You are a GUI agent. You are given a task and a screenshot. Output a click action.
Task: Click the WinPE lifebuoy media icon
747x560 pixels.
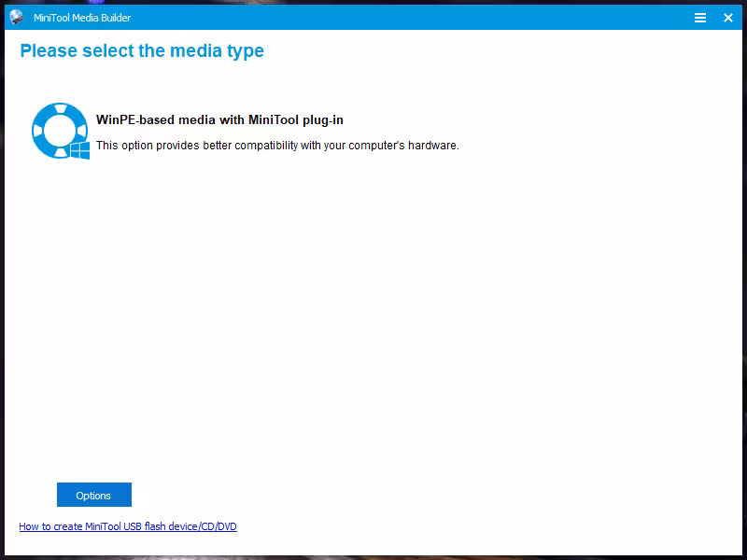coord(61,131)
